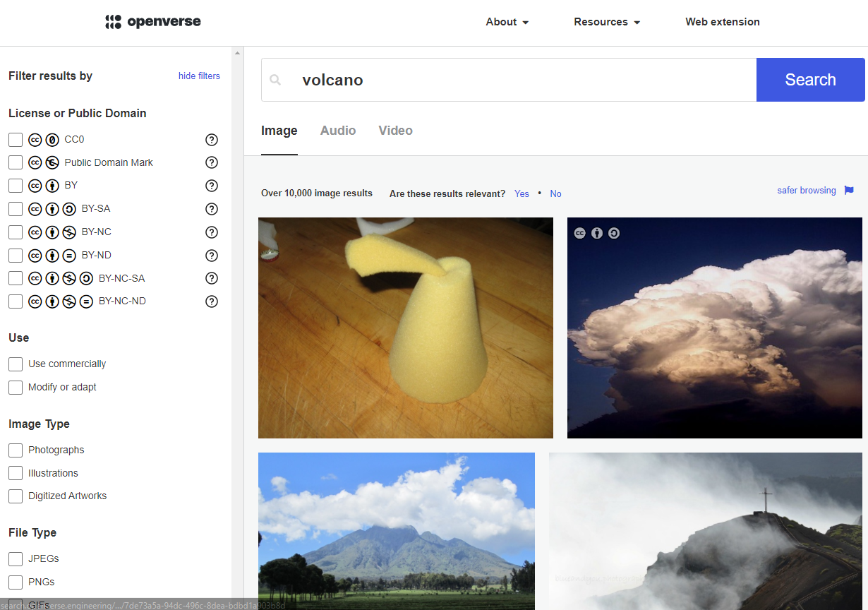Viewport: 868px width, 610px height.
Task: Click the CC0 license badge icons
Action: tap(42, 140)
